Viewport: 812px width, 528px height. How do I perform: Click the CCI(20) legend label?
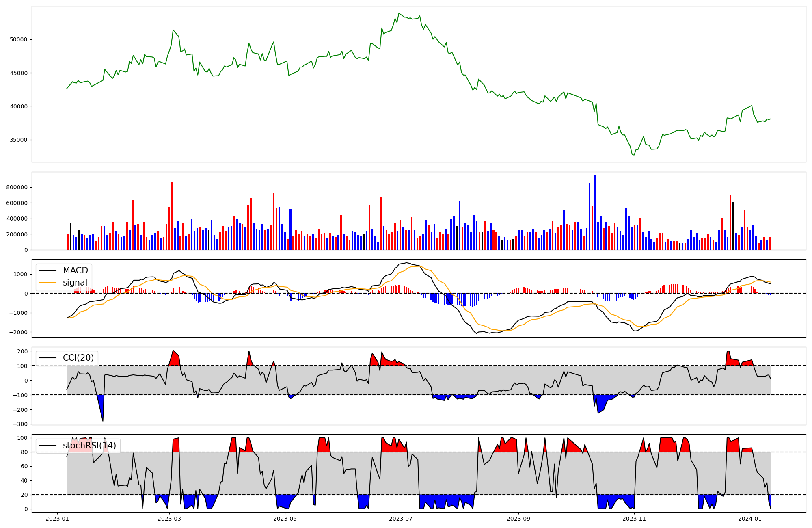78,358
